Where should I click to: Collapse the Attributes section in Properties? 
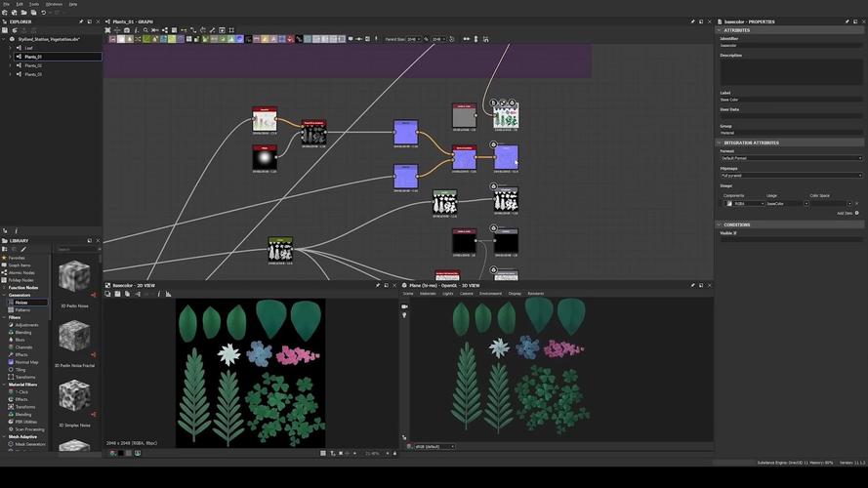pos(719,30)
